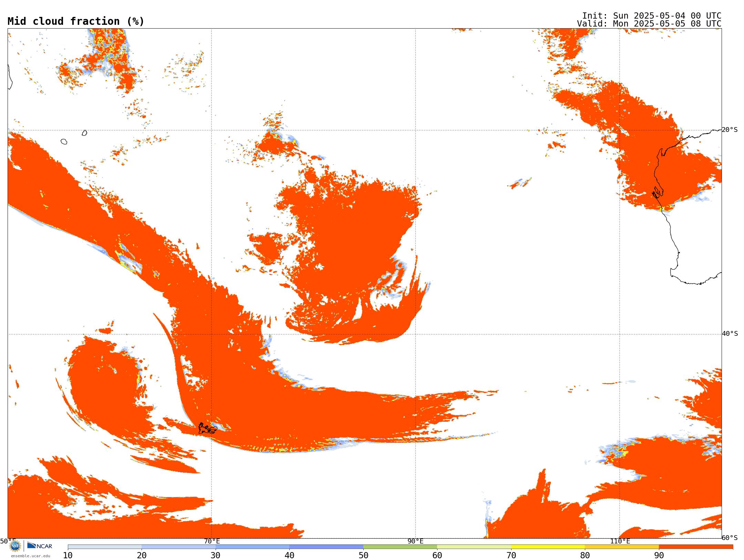The image size is (744, 560).
Task: Click the colorbar tick label 70
Action: click(x=511, y=556)
